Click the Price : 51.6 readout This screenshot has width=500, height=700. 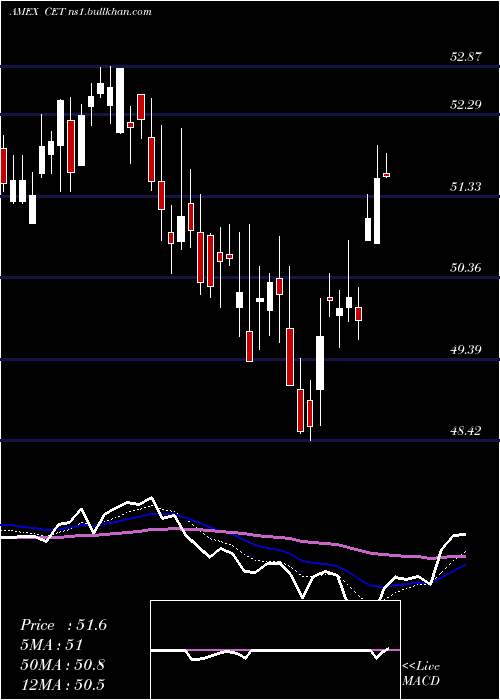point(63,625)
